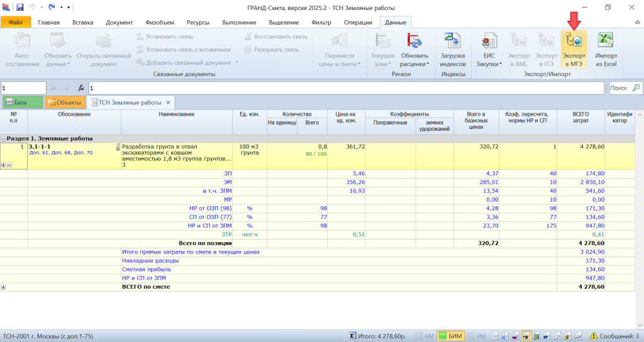644x342 pixels.
Task: Click the formula bar input field
Action: [346, 88]
